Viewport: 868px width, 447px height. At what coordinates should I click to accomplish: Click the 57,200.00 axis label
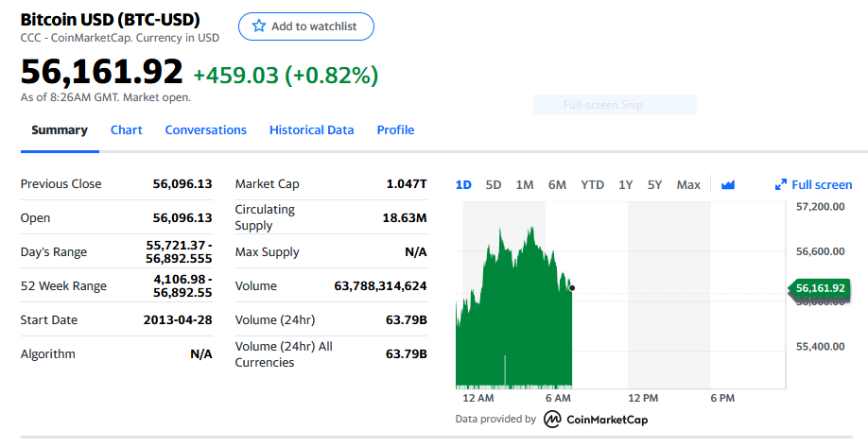(821, 207)
